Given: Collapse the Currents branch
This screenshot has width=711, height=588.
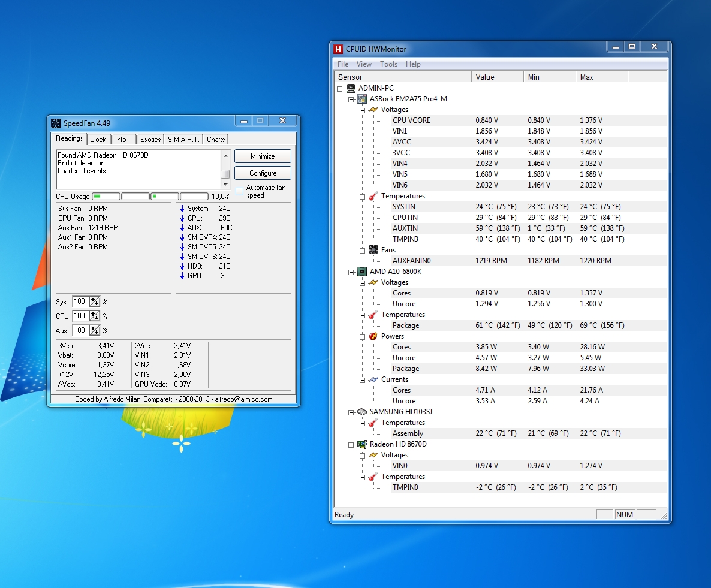Looking at the screenshot, I should (x=362, y=380).
